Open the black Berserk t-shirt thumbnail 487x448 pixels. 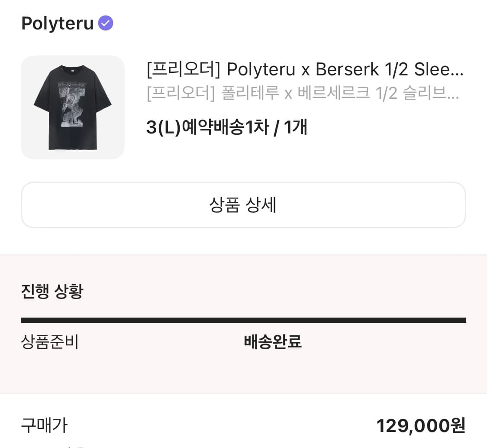click(73, 107)
